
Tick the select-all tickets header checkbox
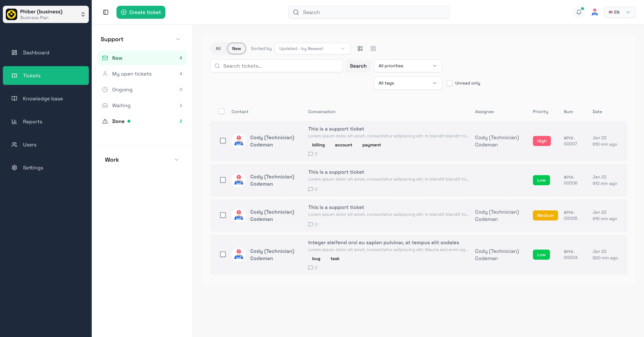pos(221,111)
